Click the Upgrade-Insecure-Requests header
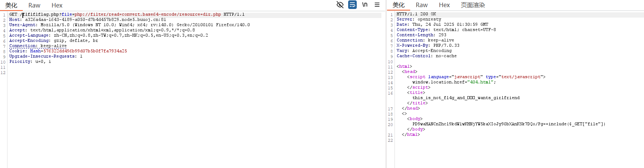 (x=46, y=56)
